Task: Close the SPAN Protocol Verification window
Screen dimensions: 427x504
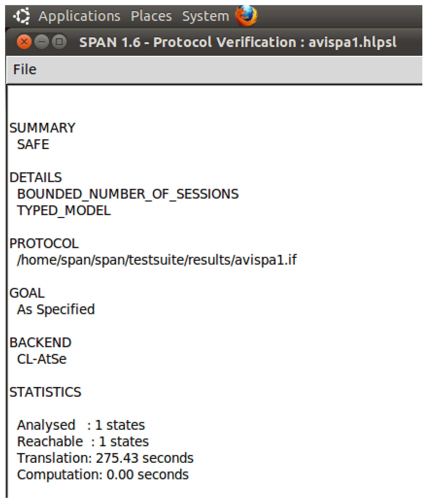Action: [x=24, y=42]
